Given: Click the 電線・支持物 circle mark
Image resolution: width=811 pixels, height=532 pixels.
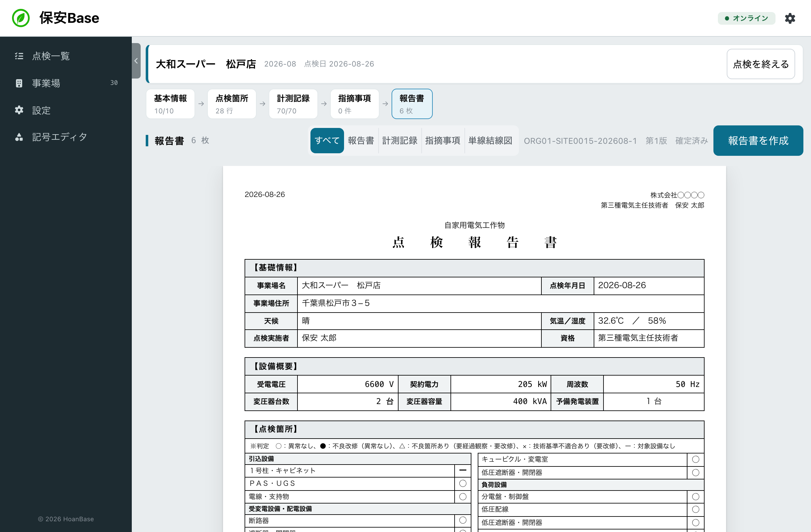Looking at the screenshot, I should pyautogui.click(x=463, y=497).
